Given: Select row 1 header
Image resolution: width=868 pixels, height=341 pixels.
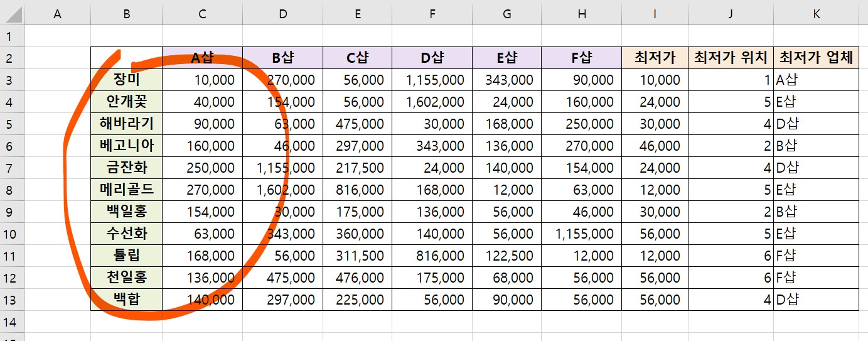Looking at the screenshot, I should pos(12,36).
